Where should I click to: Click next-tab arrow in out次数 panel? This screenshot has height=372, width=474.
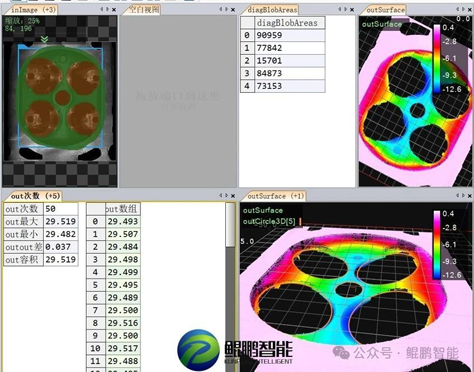pyautogui.click(x=226, y=196)
